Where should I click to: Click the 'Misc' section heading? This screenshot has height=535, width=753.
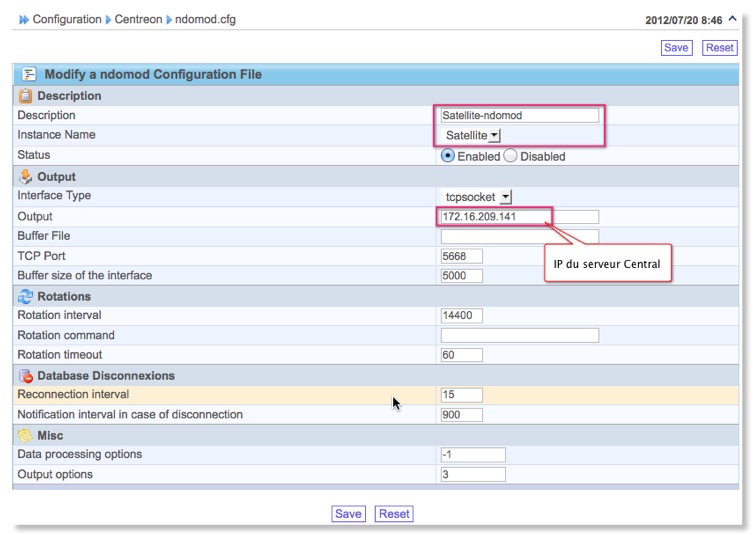(x=50, y=436)
